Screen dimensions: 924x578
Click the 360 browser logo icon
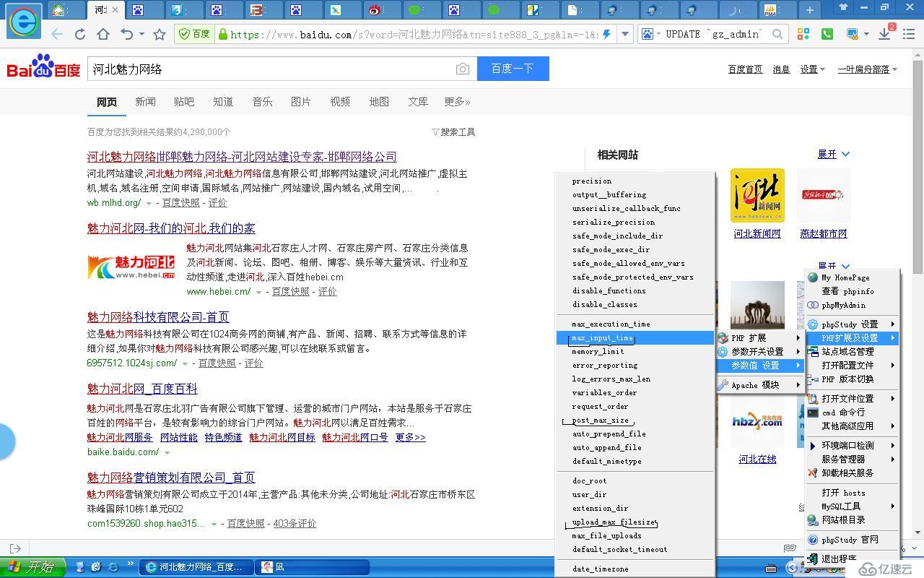(x=24, y=20)
